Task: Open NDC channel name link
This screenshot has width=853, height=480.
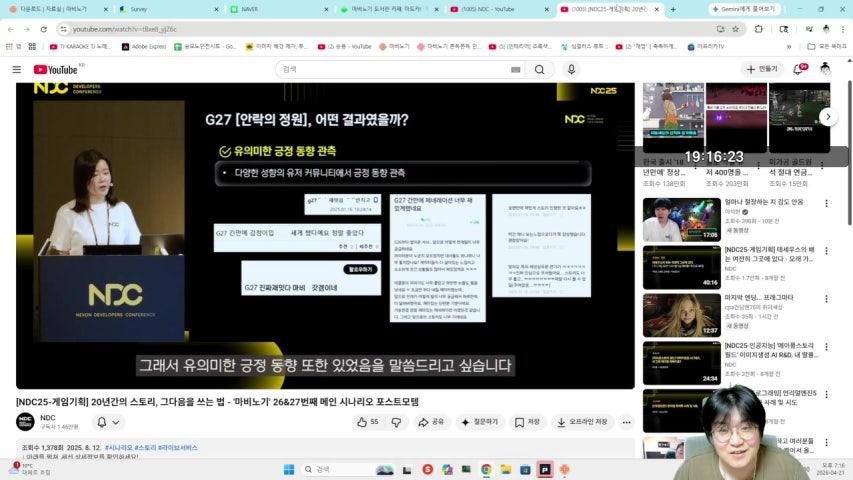Action: click(48, 417)
